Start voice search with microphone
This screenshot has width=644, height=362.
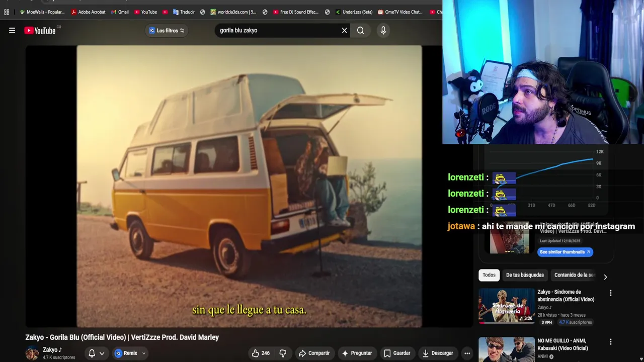pyautogui.click(x=383, y=31)
